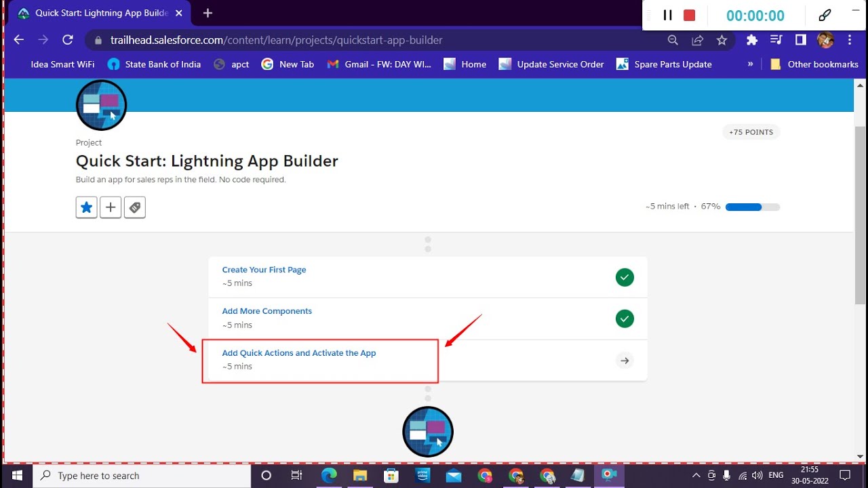Image resolution: width=868 pixels, height=488 pixels.
Task: Bookmark this page with the star icon
Action: (x=722, y=40)
